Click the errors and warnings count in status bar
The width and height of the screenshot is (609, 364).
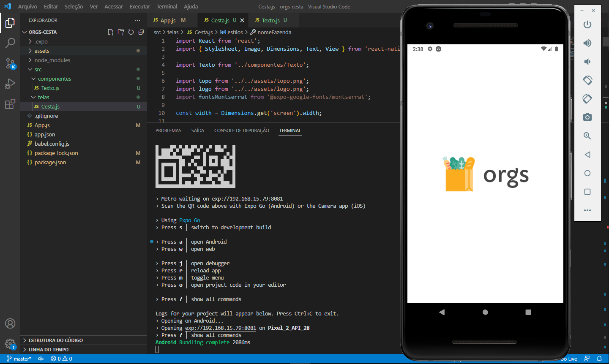click(x=61, y=359)
